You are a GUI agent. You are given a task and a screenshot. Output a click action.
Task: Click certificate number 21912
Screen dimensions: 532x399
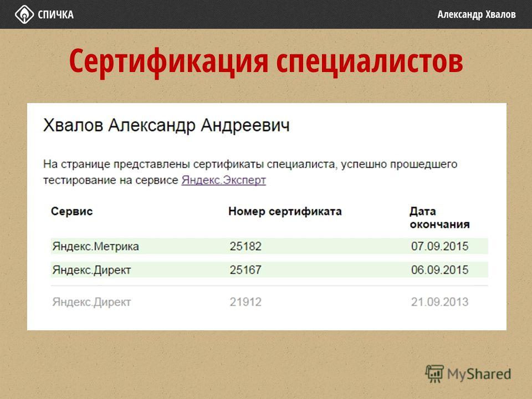click(x=245, y=302)
